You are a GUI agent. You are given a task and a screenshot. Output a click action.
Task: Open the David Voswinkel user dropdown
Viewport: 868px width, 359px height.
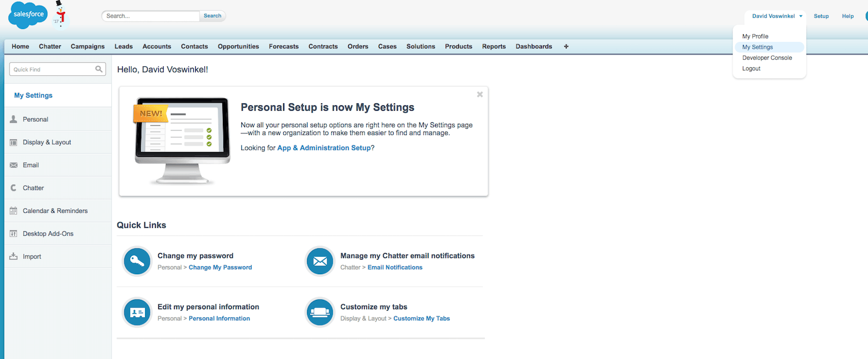coord(776,16)
